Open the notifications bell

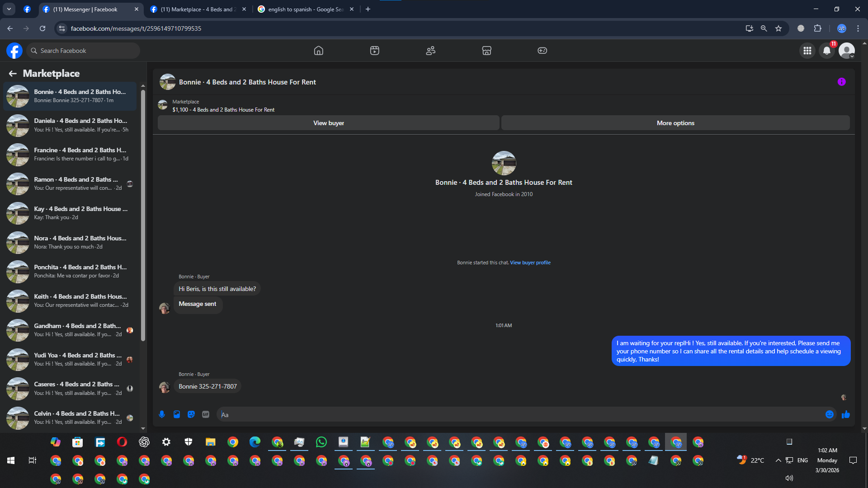tap(827, 51)
